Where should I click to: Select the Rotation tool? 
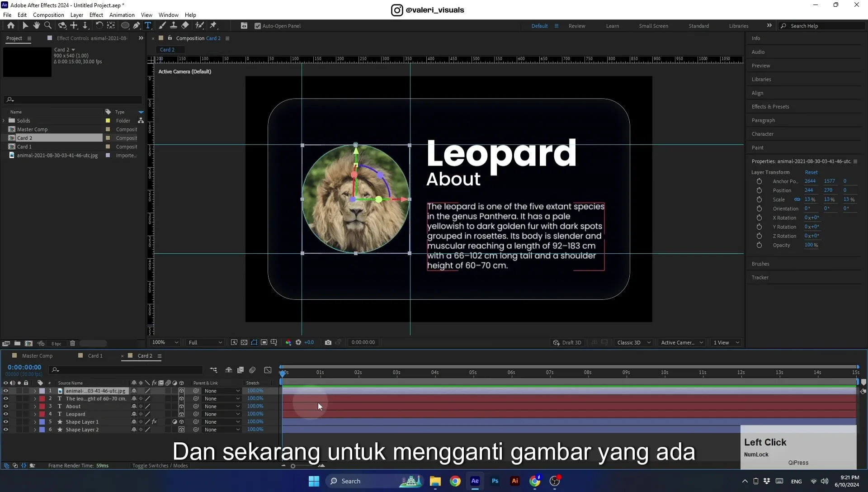99,26
